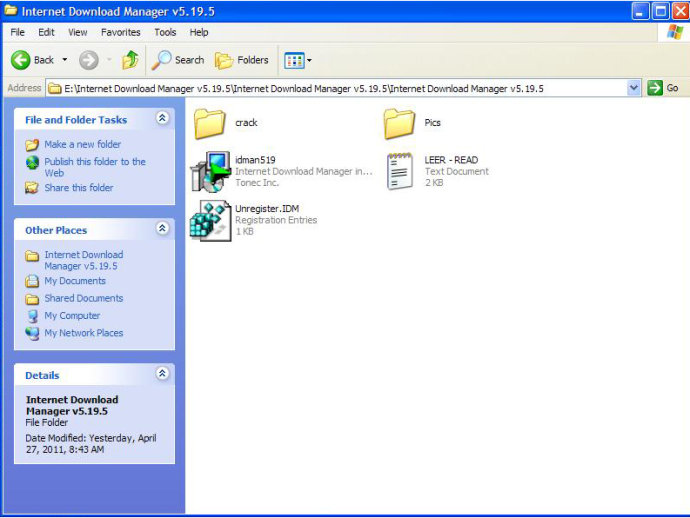Image resolution: width=690 pixels, height=518 pixels.
Task: Select the Unregister.IDM registry file icon
Action: 211,220
